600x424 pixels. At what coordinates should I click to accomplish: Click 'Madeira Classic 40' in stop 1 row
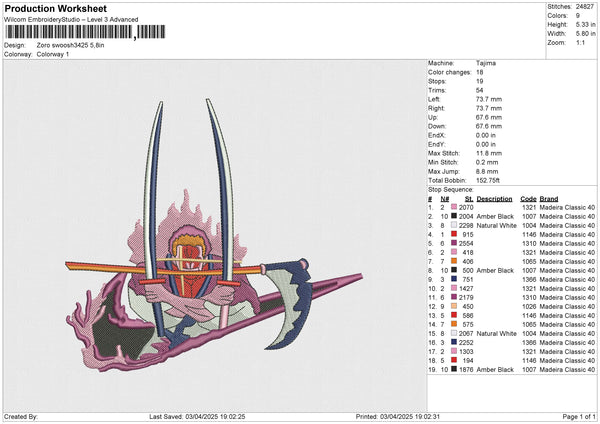[567, 207]
